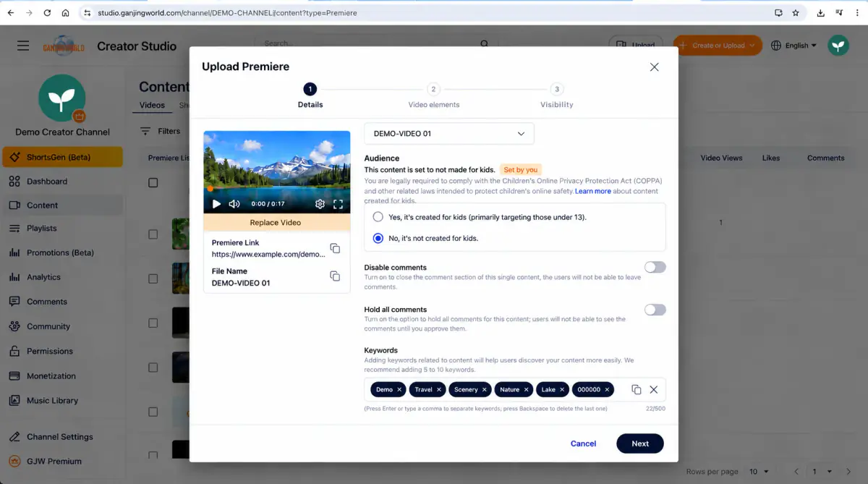
Task: Open Music Library in sidebar
Action: click(x=62, y=400)
